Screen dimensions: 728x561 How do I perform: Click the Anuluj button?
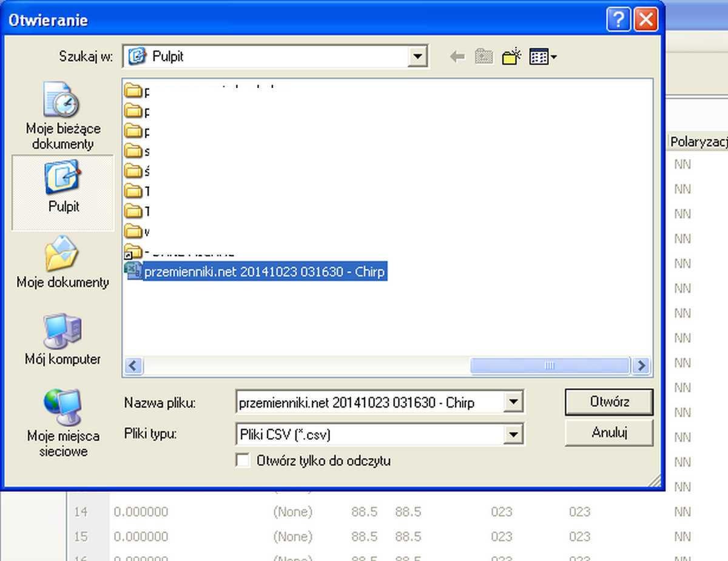click(608, 433)
